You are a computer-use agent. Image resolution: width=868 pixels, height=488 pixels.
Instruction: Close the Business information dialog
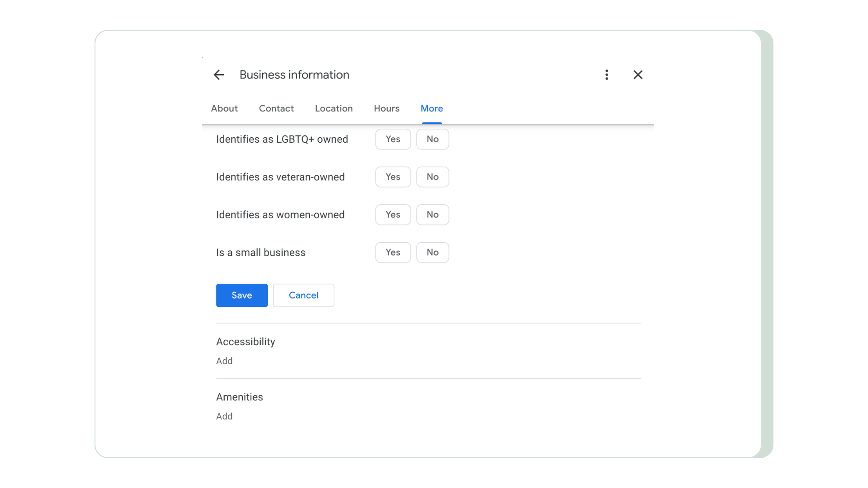click(638, 75)
